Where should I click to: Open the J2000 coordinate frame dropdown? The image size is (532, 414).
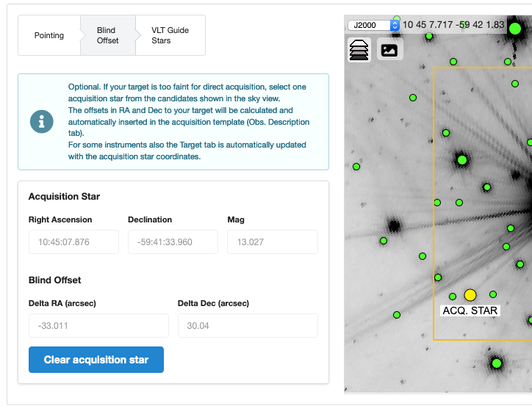click(x=373, y=25)
